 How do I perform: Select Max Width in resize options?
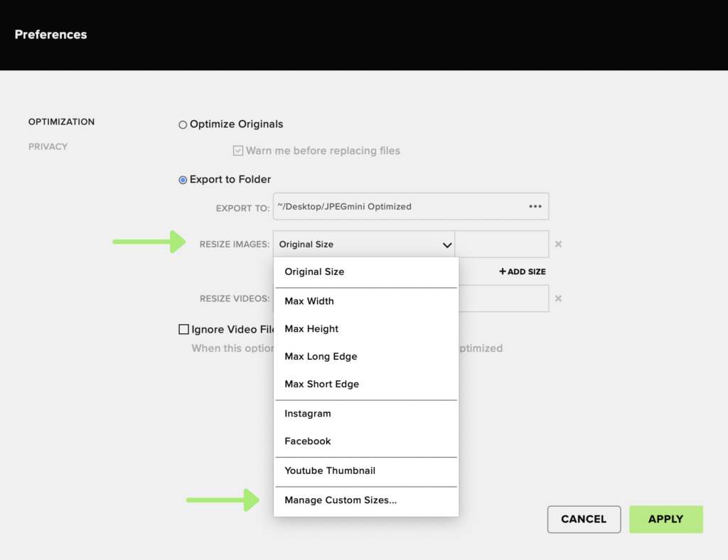[x=309, y=301]
